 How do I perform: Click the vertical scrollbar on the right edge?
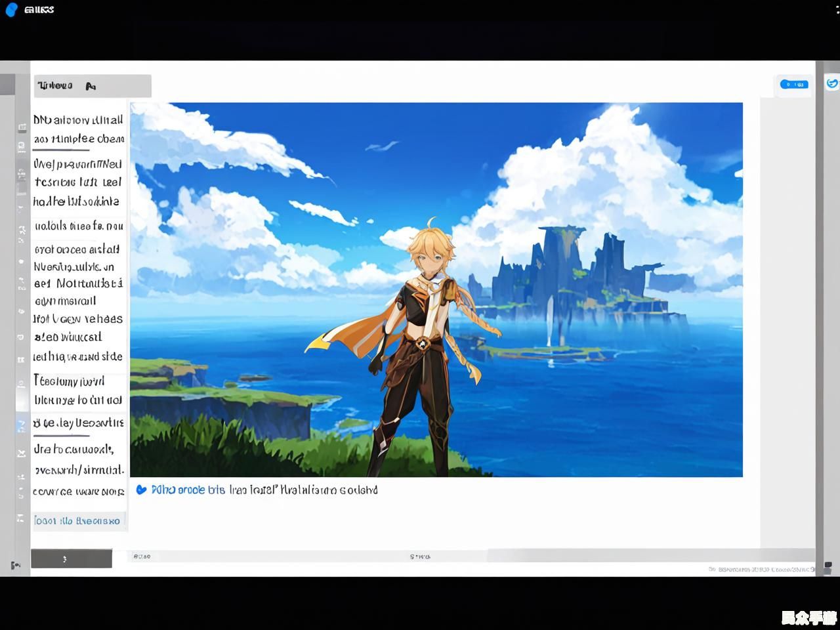click(820, 315)
